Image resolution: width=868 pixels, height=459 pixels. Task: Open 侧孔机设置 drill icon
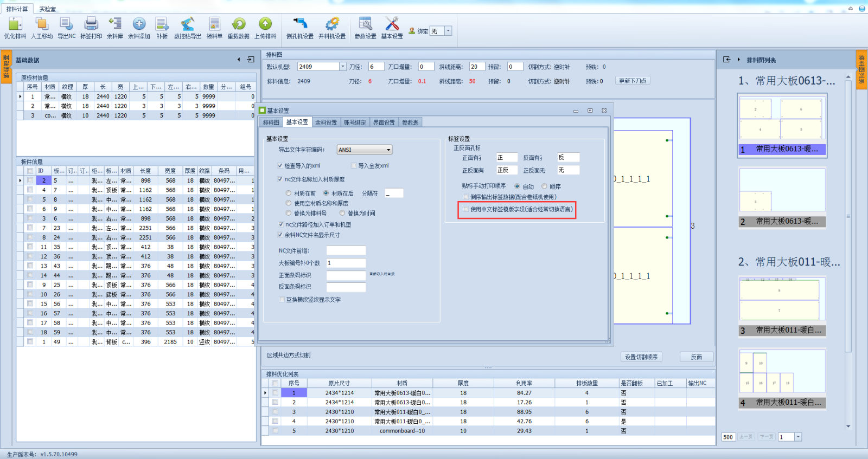point(300,24)
